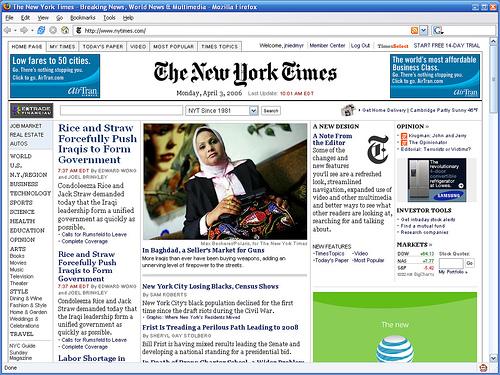Open the Times Topics tab
Viewport: 500px width, 375px height.
(219, 47)
